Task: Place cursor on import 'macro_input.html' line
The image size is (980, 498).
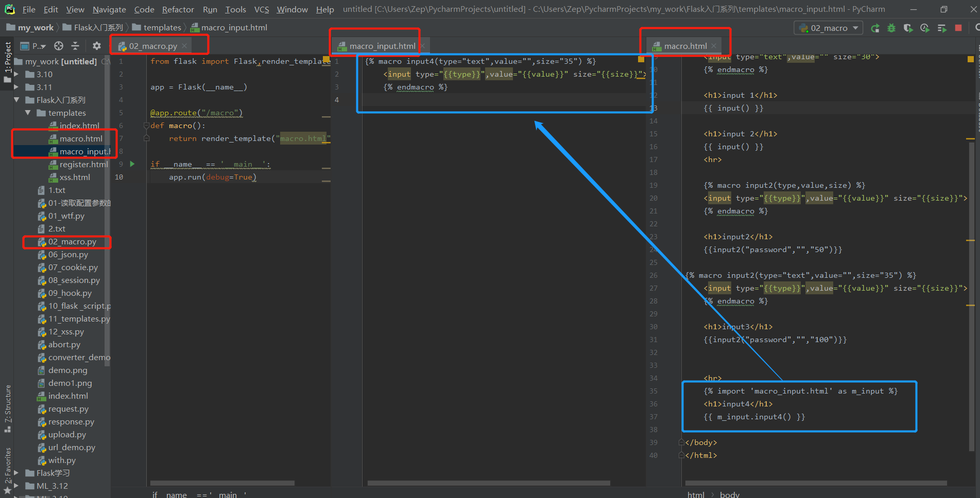Action: [801, 391]
